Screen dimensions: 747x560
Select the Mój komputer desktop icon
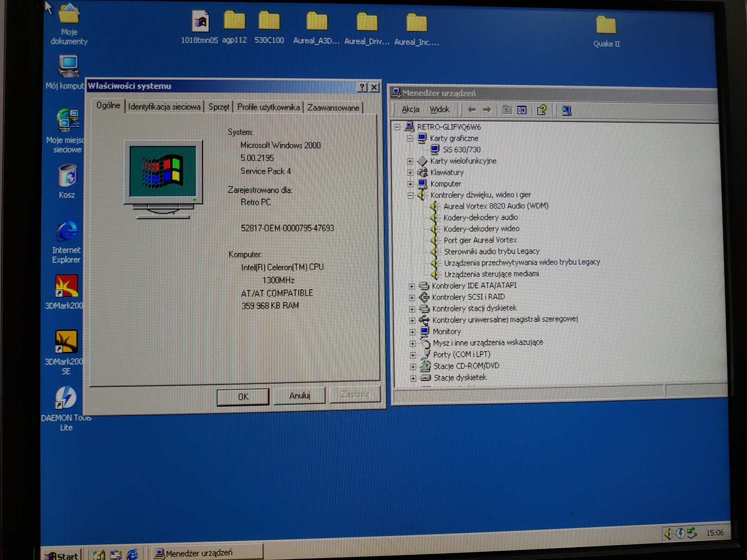[68, 72]
